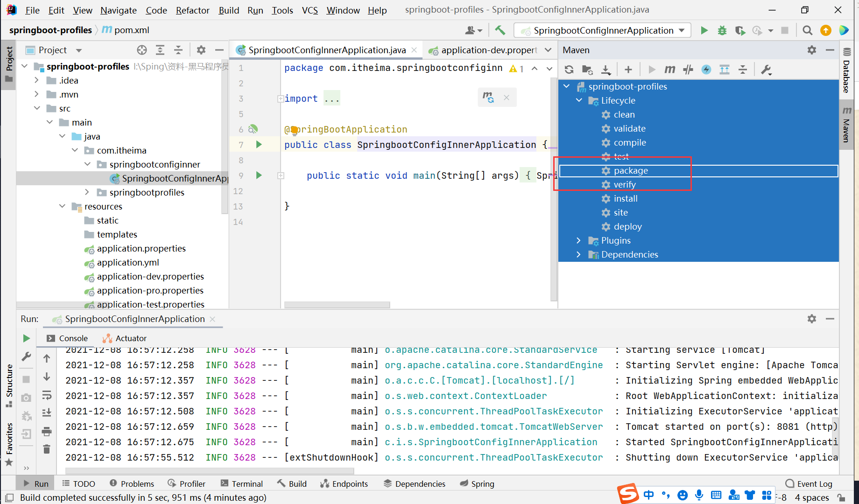Select Maven package lifecycle goal

point(698,171)
